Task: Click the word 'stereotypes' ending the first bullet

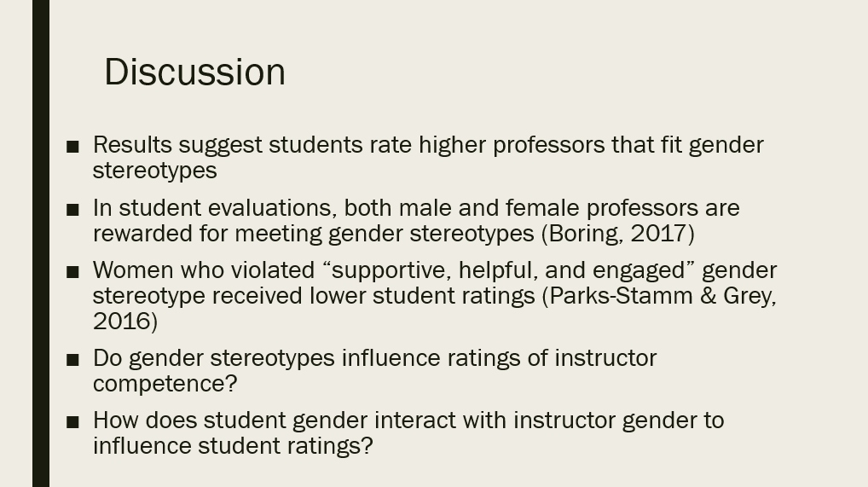Action: click(x=154, y=171)
